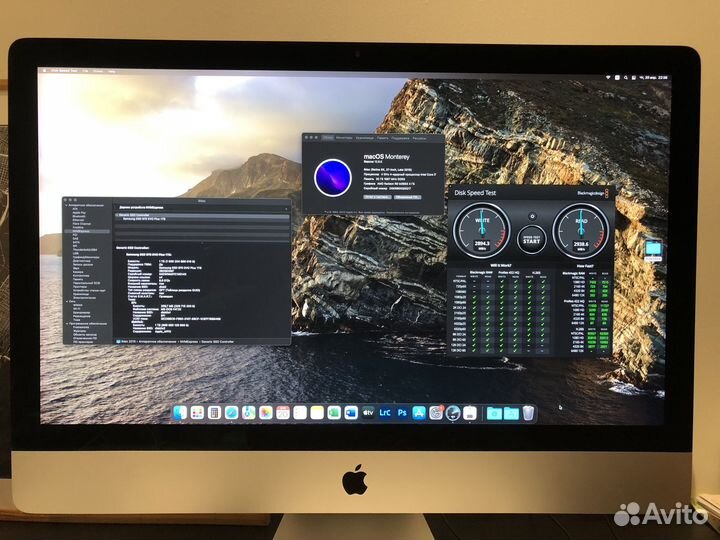720x540 pixels.
Task: Launch Lightroom Classic (LrC) from Dock
Action: (x=385, y=413)
